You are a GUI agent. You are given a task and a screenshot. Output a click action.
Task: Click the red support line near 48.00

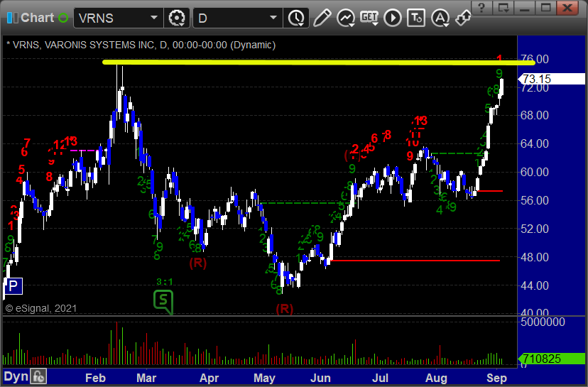pos(415,261)
